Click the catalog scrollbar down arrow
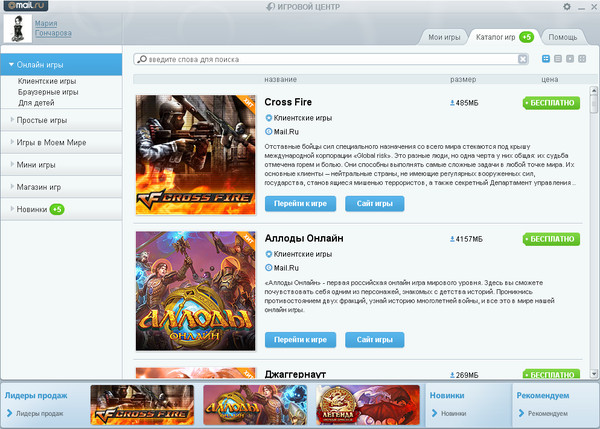600x429 pixels. (593, 374)
